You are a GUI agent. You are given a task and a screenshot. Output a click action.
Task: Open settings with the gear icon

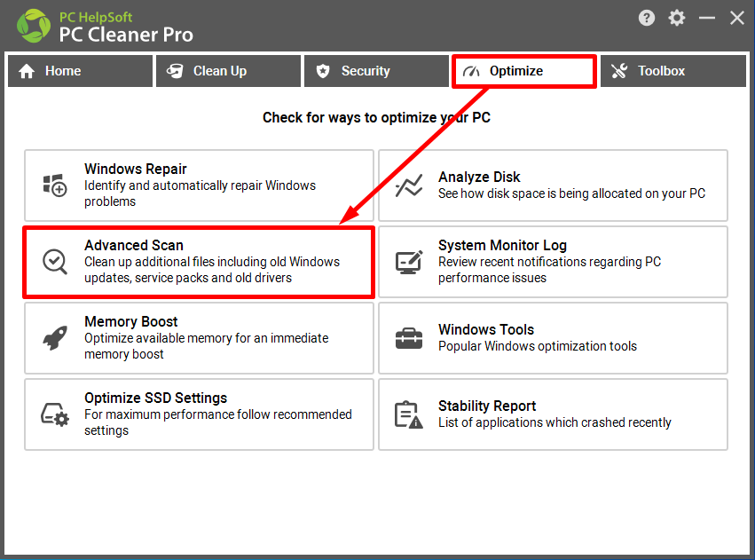point(677,19)
